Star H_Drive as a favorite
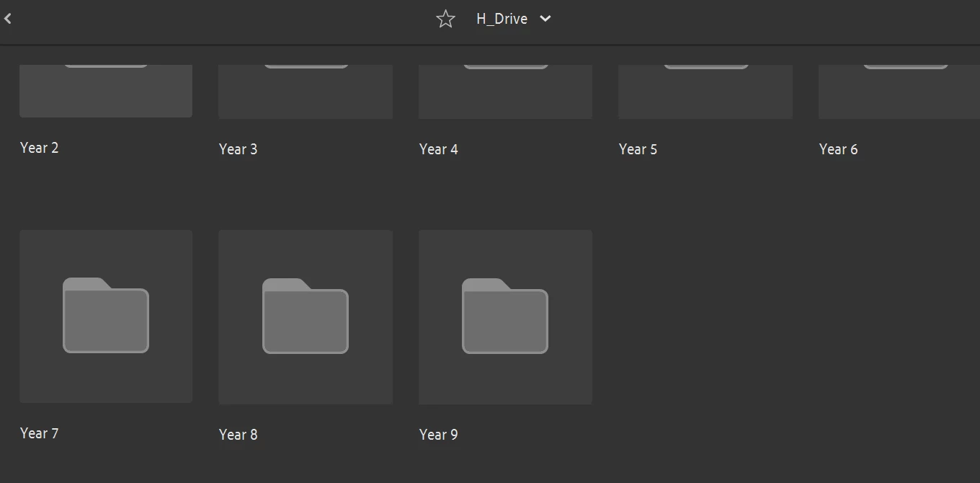This screenshot has height=483, width=980. pos(445,19)
